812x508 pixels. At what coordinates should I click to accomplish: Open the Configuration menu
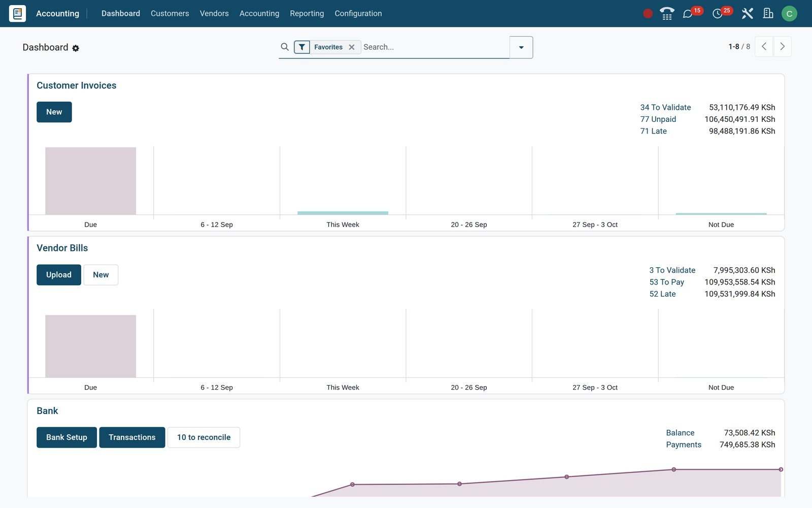point(358,14)
